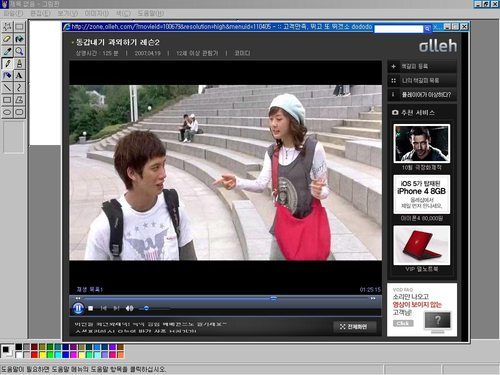
Task: Open the VIP 열노트북 red laptop thumbnail
Action: pos(422,245)
